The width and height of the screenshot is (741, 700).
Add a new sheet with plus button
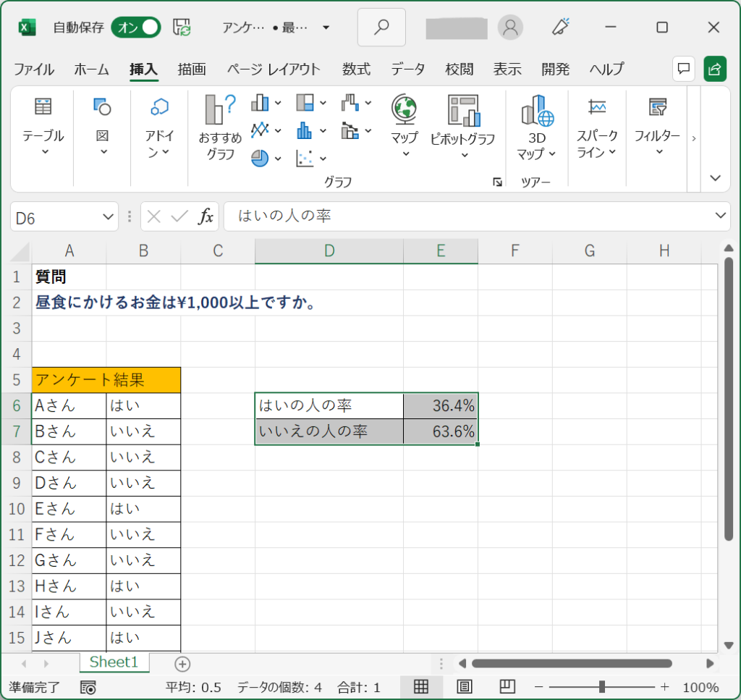182,664
